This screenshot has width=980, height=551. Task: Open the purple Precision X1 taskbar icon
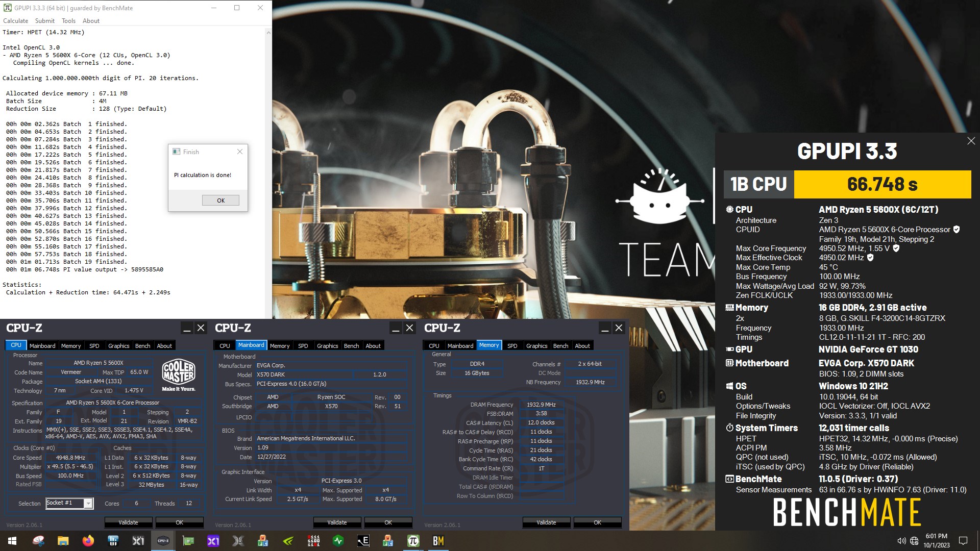pyautogui.click(x=213, y=541)
